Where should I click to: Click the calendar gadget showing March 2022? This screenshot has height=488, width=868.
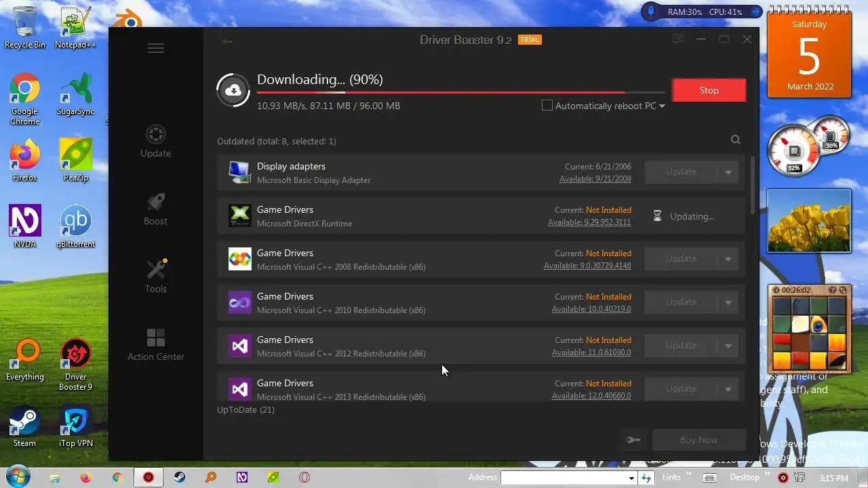[809, 53]
